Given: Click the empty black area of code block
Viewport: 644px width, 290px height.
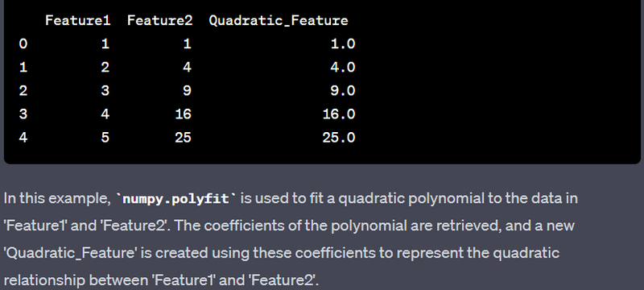Looking at the screenshot, I should [x=493, y=82].
